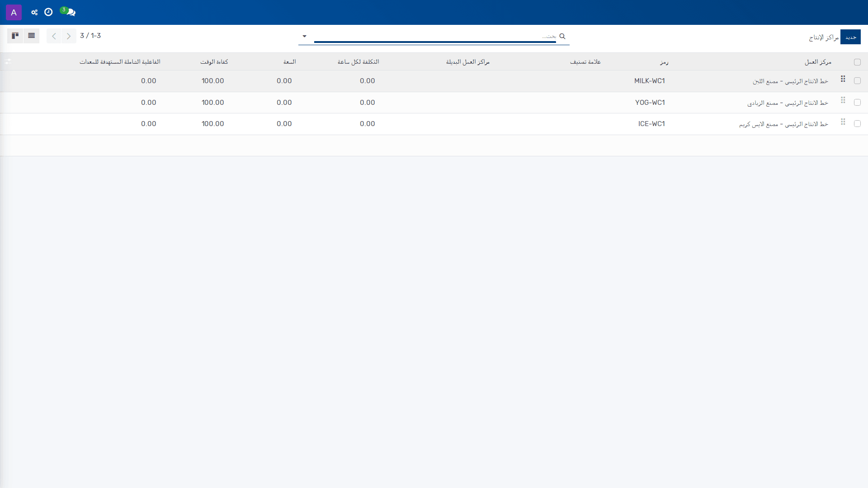This screenshot has width=868, height=488.
Task: Grab drag handle of YOG-WC1 row
Action: (x=843, y=100)
